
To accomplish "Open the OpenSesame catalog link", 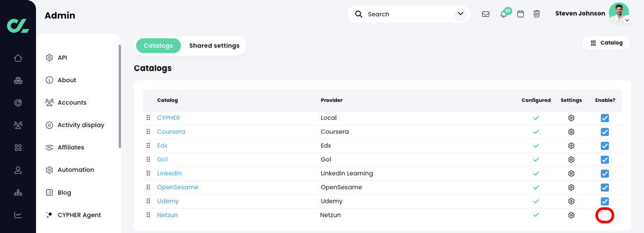I will (x=178, y=187).
